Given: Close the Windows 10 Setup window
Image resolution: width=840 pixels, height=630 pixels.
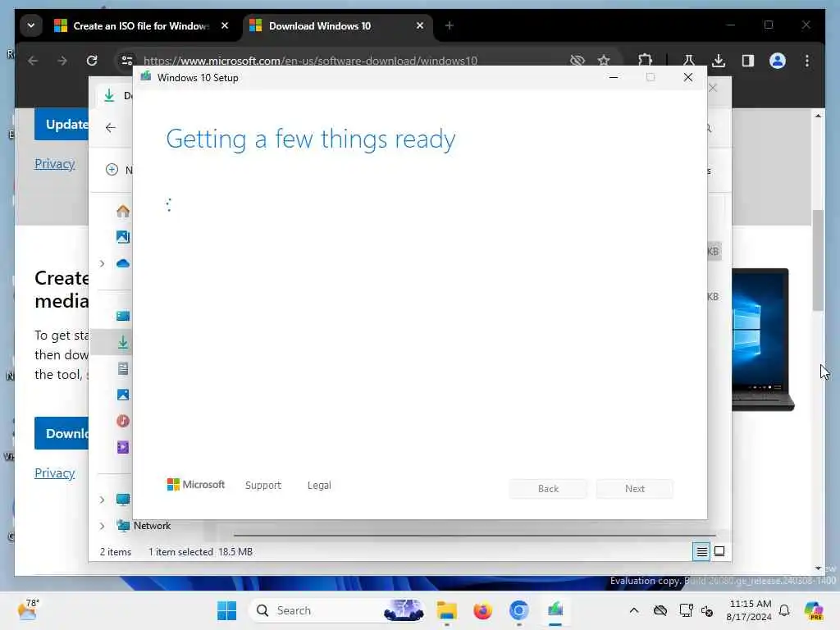Looking at the screenshot, I should click(688, 78).
